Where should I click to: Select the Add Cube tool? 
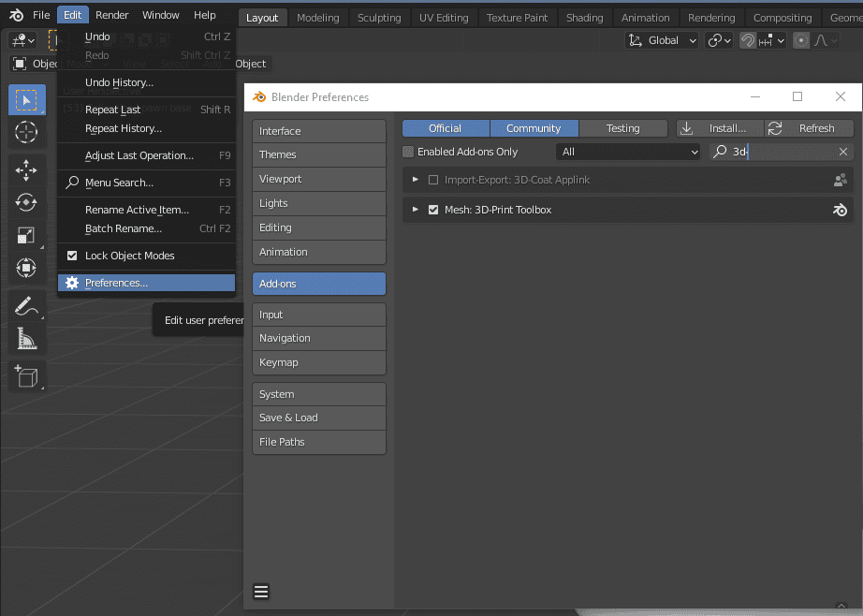click(26, 376)
